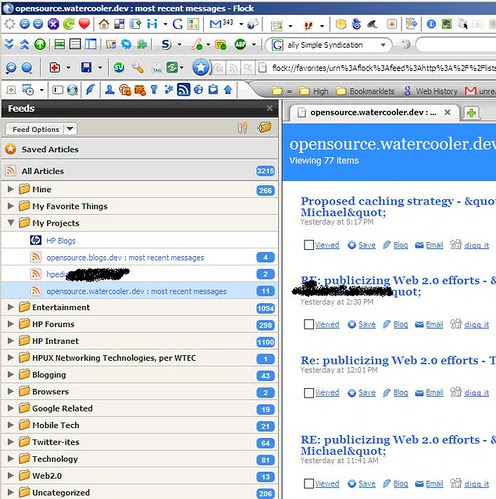The height and width of the screenshot is (499, 496).
Task: Open the feeds RSS icon in Flock toolbar
Action: tap(183, 89)
